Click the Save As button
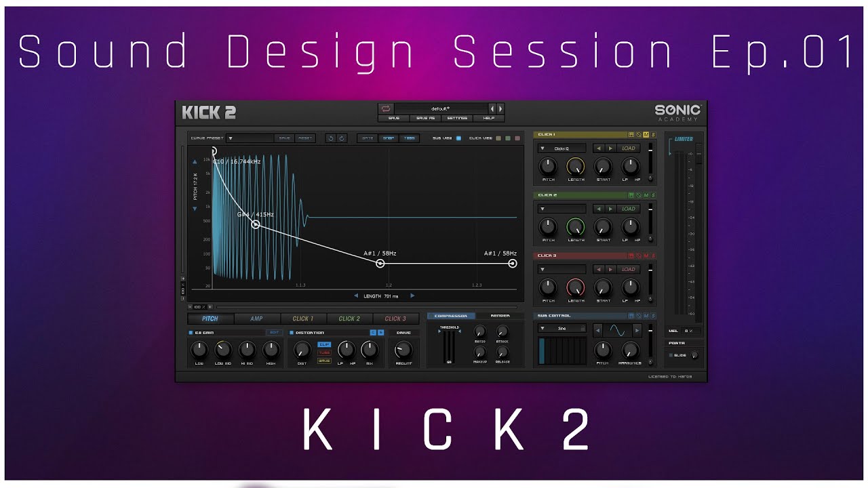The width and height of the screenshot is (868, 488). [425, 118]
